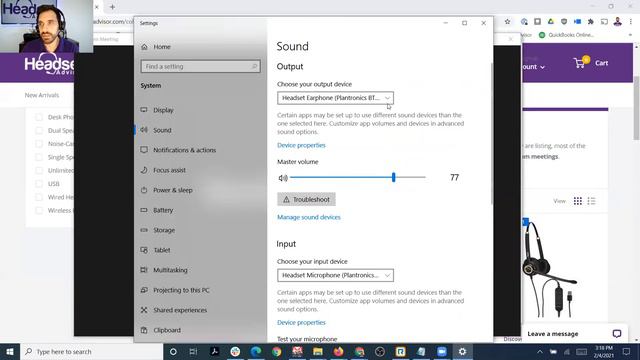Open QuickBooks Online bookmark
640x360 pixels.
[566, 35]
